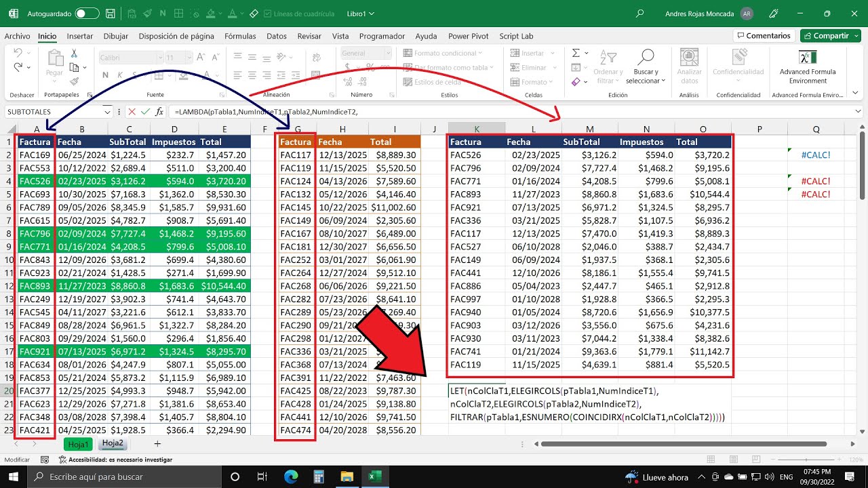This screenshot has height=488, width=868.
Task: Open the AR account avatar
Action: (747, 14)
